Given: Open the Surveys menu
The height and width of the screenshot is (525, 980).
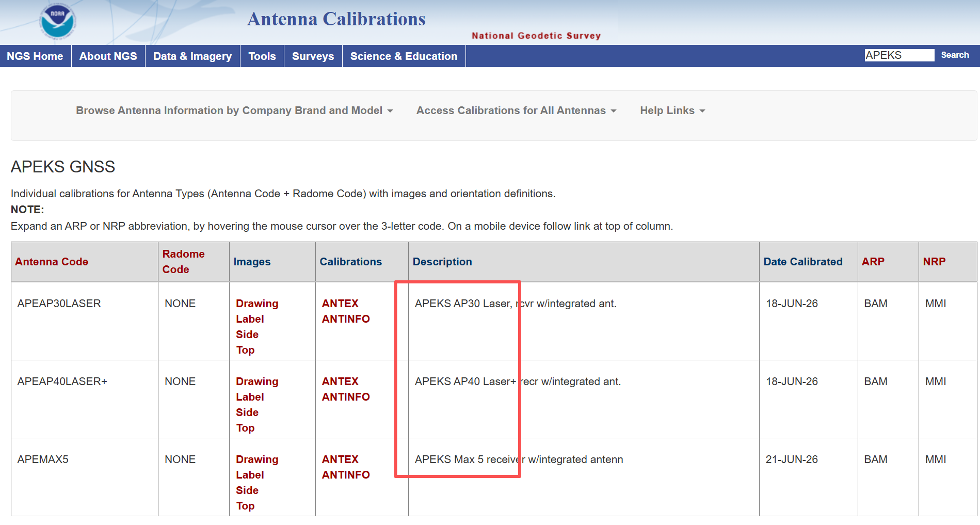Looking at the screenshot, I should tap(313, 56).
